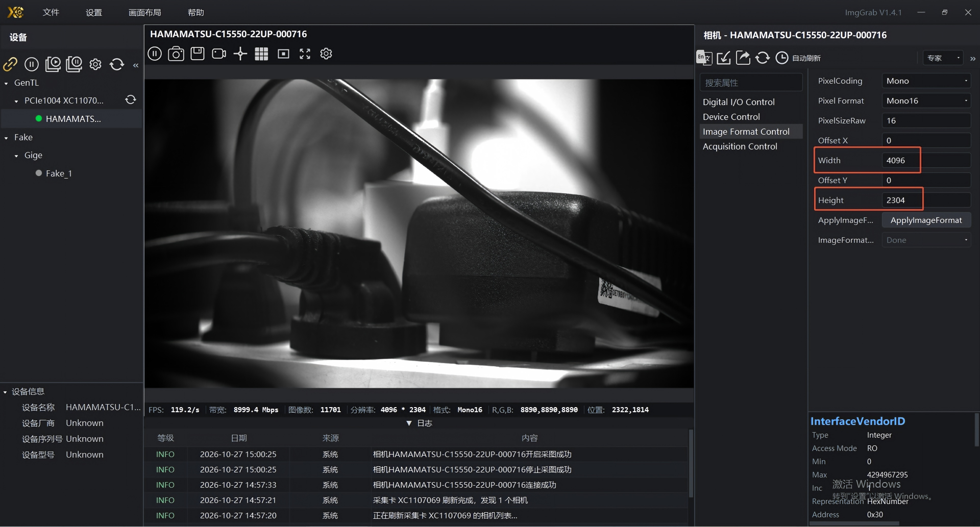Viewport: 980px width, 527px height.
Task: Open image view settings gear
Action: pyautogui.click(x=326, y=54)
